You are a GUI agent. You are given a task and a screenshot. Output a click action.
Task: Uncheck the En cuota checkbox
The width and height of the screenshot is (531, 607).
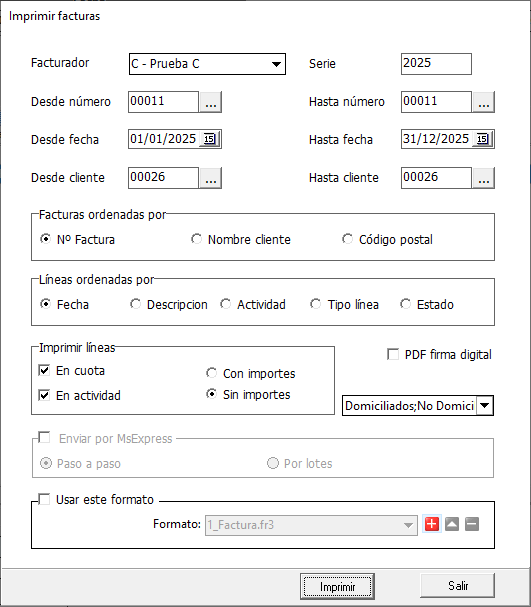pos(44,370)
